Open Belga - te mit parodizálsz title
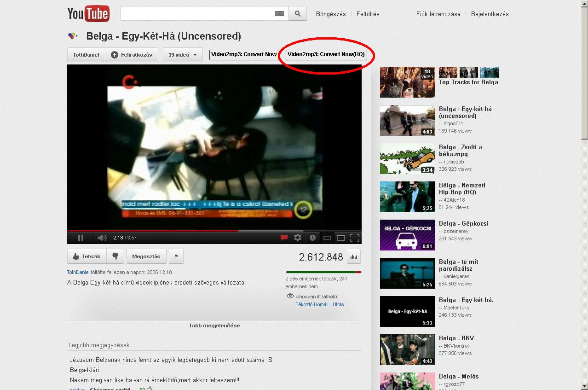 click(x=459, y=265)
